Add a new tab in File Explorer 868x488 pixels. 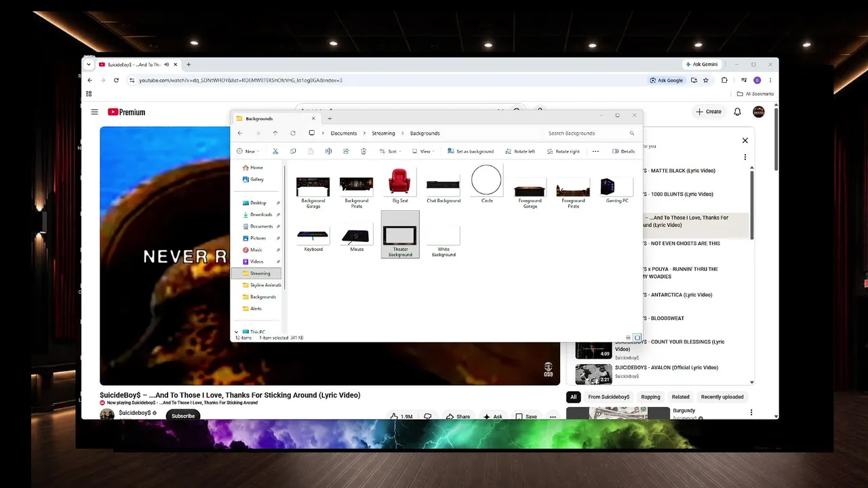pyautogui.click(x=330, y=119)
